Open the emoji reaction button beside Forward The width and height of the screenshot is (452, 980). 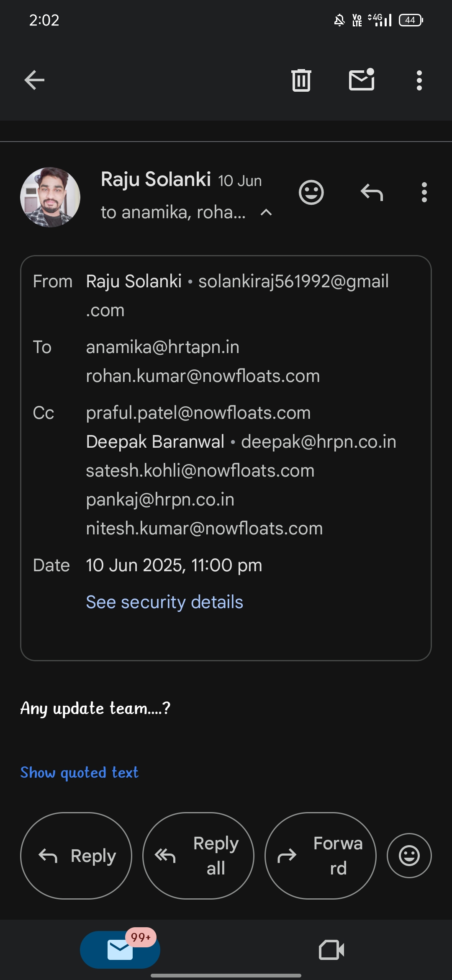(x=409, y=856)
